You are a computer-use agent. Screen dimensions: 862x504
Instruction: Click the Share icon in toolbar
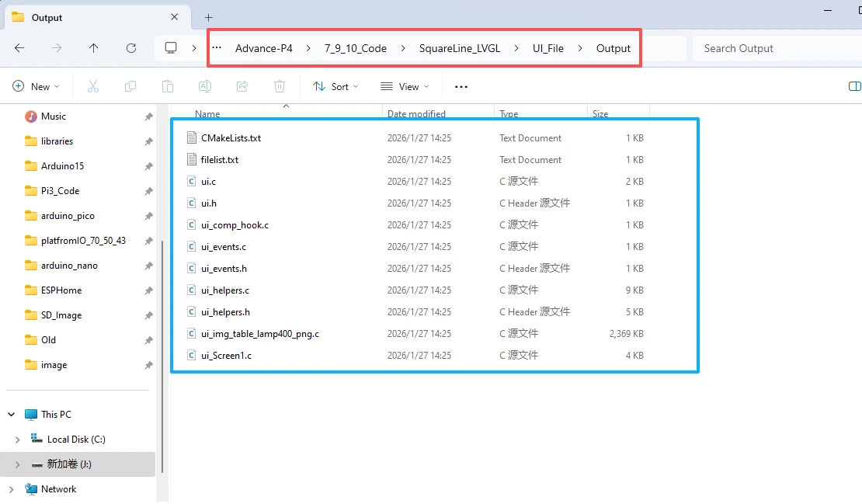click(242, 86)
